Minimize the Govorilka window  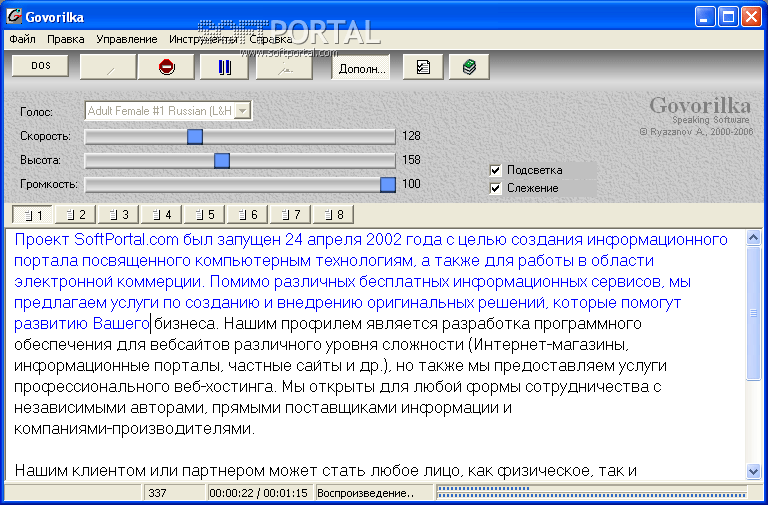704,17
